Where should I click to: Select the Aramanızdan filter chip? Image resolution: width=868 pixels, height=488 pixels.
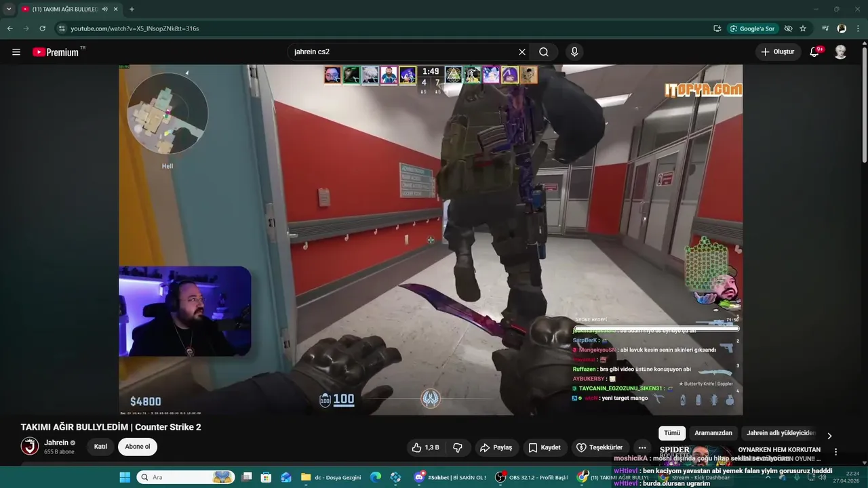[713, 433]
